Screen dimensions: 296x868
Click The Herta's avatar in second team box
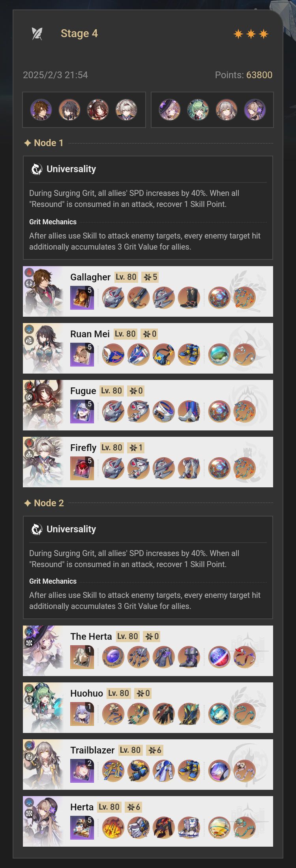(x=170, y=110)
